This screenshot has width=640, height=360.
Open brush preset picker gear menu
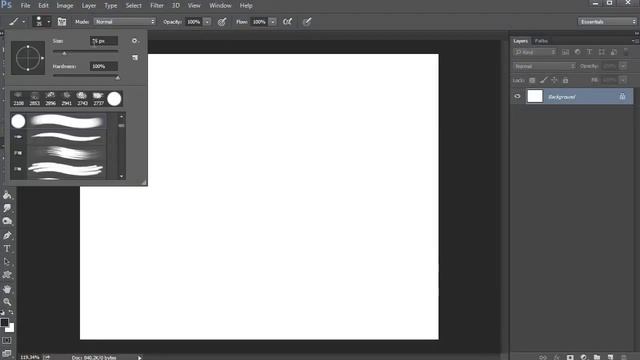click(x=135, y=41)
